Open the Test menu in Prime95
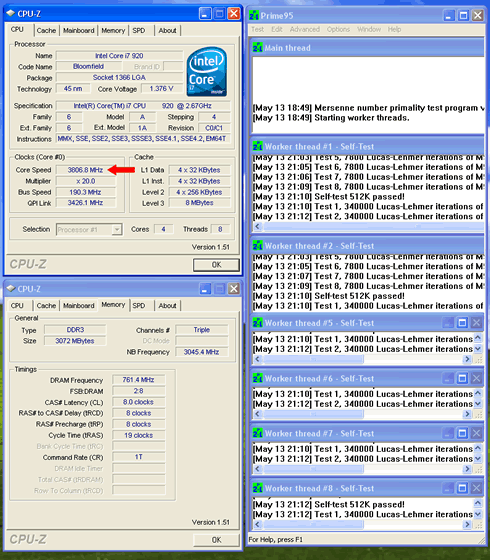Image resolution: width=490 pixels, height=560 pixels. pos(258,29)
